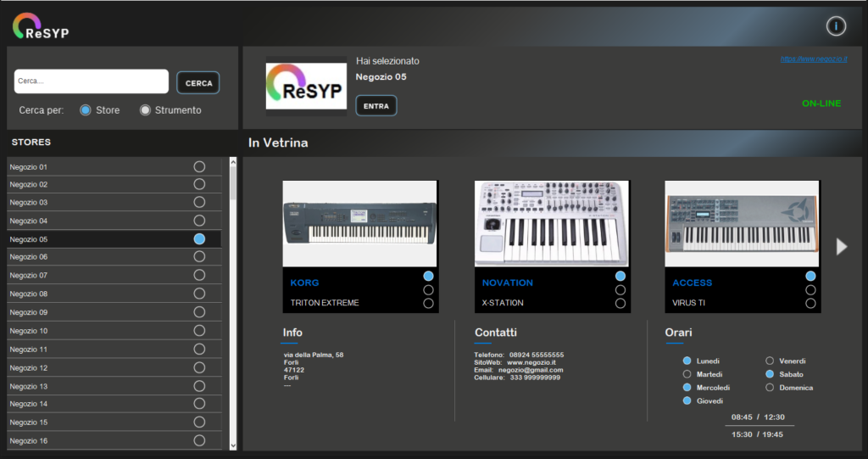Image resolution: width=868 pixels, height=459 pixels.
Task: Click the middle radio on ACCESS card
Action: (x=811, y=290)
